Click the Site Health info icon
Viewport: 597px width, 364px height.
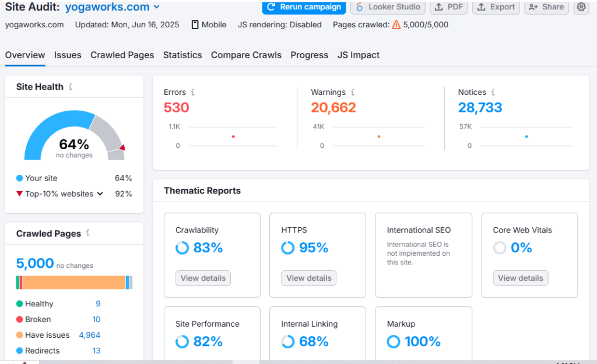71,87
